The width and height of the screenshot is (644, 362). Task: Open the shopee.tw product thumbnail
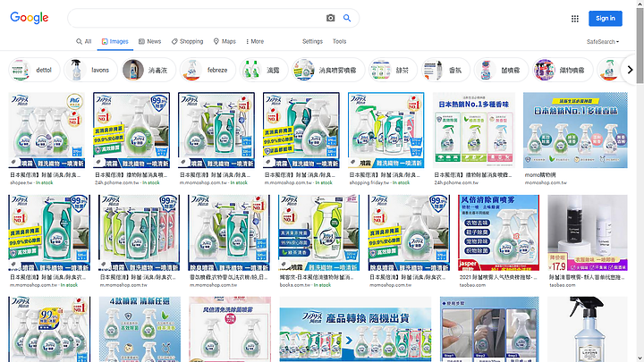coord(47,130)
